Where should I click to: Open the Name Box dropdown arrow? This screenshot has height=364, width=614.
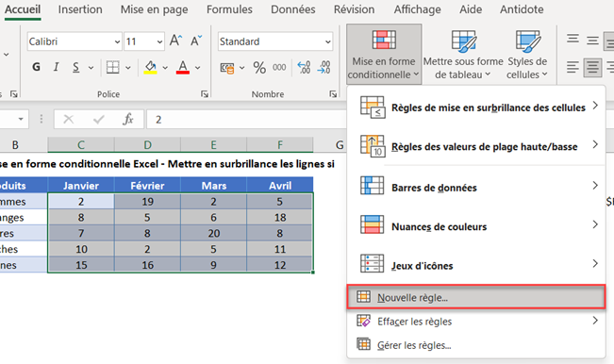[x=21, y=119]
